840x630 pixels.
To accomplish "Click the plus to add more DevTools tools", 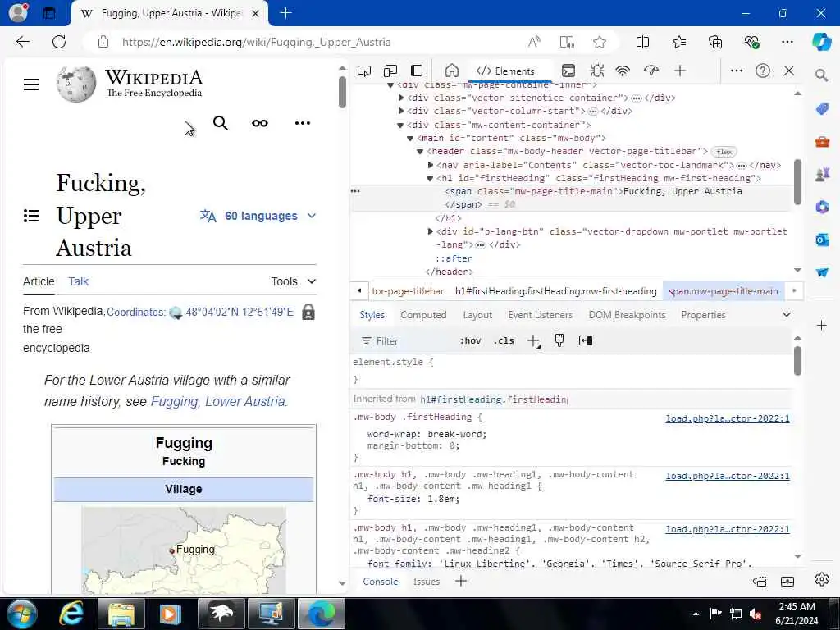I will click(x=680, y=71).
